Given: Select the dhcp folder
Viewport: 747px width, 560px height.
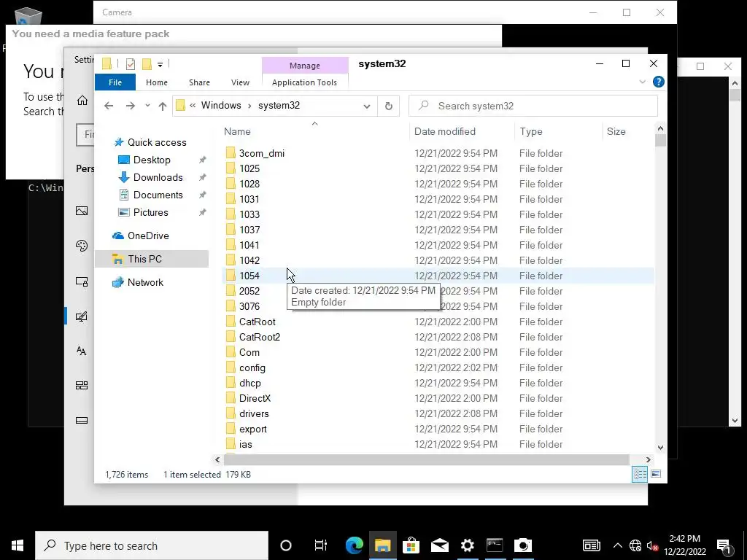Looking at the screenshot, I should click(x=249, y=383).
